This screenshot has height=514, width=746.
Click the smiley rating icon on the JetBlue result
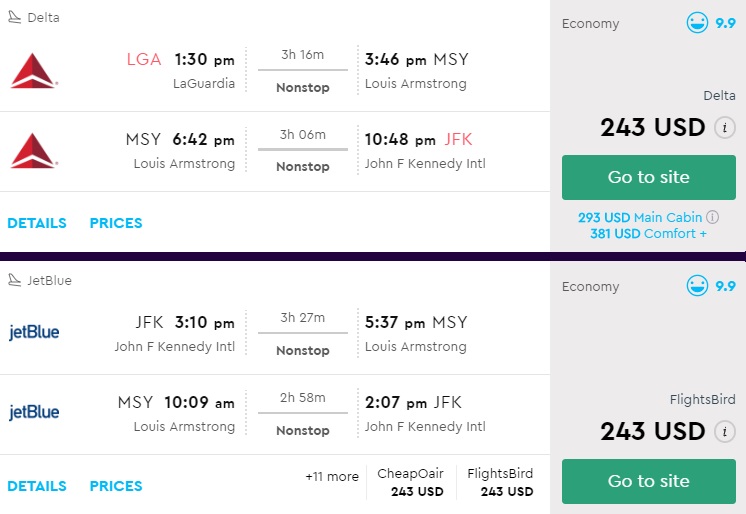[x=697, y=286]
